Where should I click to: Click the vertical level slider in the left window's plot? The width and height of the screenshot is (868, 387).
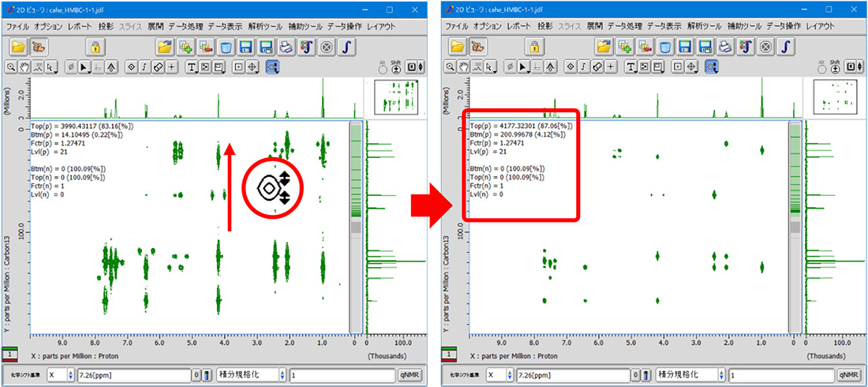pyautogui.click(x=355, y=227)
